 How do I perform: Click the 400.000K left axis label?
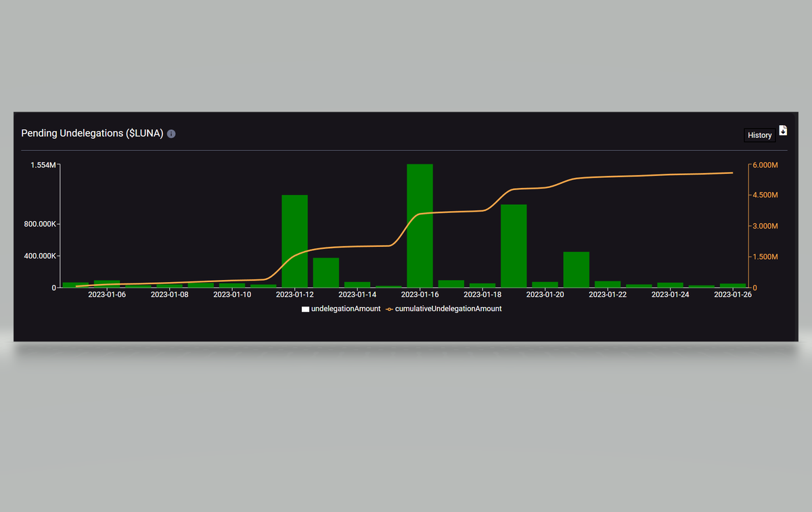click(x=40, y=256)
